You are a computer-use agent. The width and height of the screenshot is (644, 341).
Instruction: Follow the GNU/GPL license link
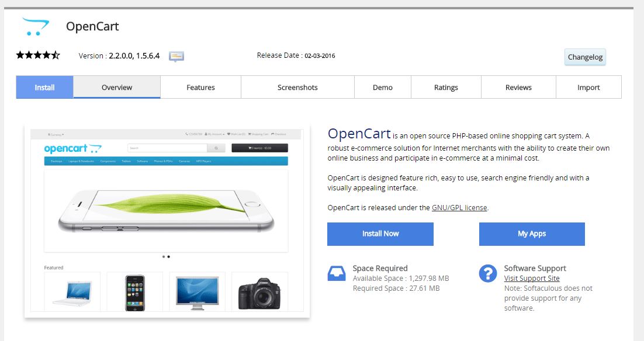point(459,208)
